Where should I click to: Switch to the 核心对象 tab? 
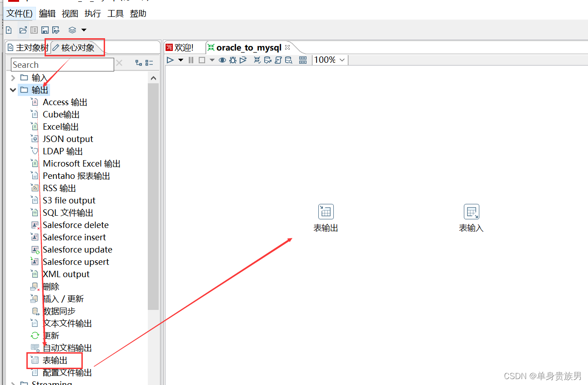[x=74, y=48]
